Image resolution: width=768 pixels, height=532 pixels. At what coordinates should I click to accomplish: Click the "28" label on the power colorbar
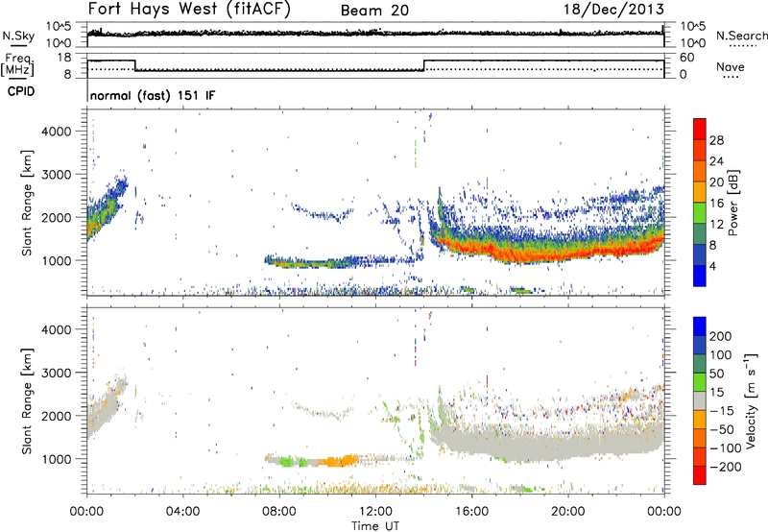tap(716, 140)
